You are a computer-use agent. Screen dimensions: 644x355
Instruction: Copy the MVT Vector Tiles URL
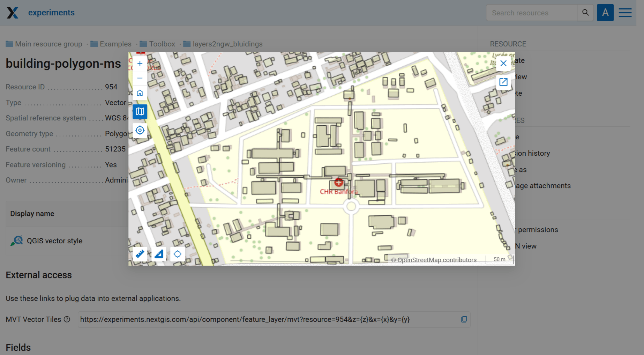464,319
